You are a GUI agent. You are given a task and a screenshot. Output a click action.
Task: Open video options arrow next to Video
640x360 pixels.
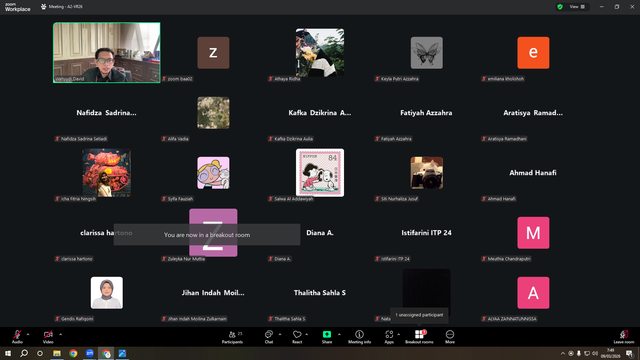[x=60, y=334]
